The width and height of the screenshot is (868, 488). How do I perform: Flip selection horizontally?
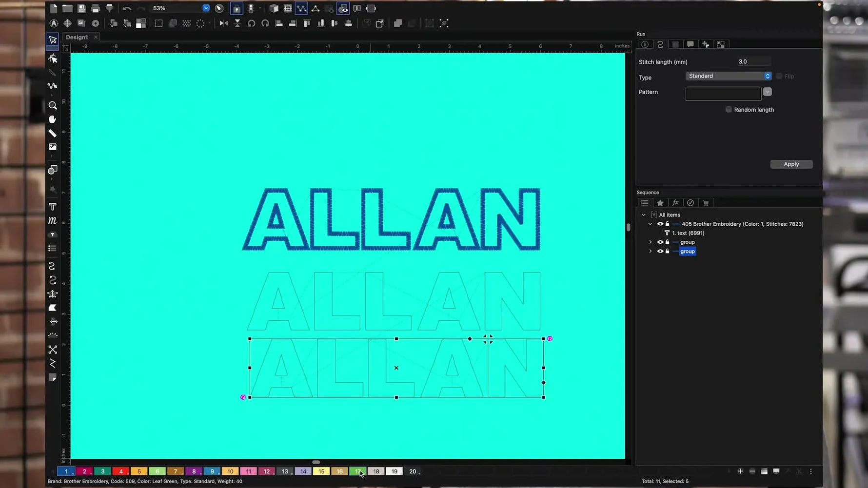tap(223, 23)
